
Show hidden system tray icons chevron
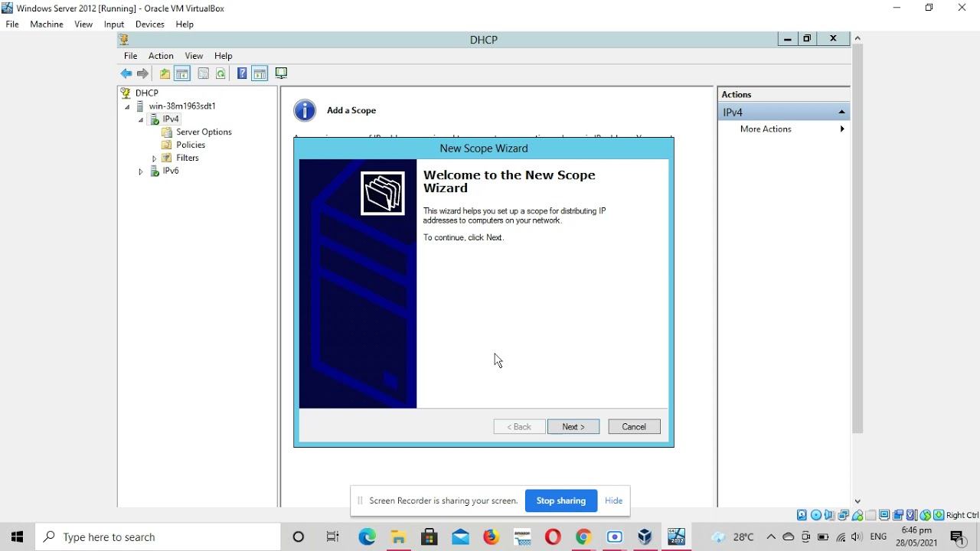click(x=771, y=537)
